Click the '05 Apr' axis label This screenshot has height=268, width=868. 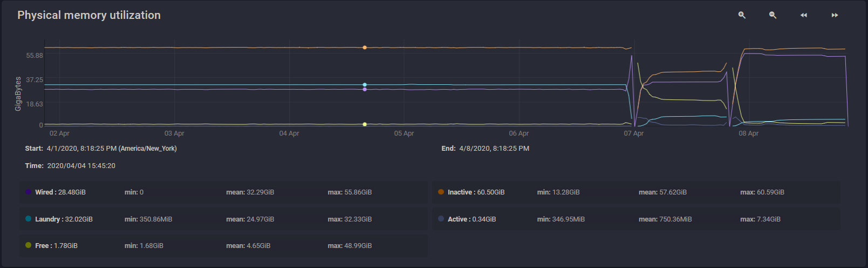point(404,133)
